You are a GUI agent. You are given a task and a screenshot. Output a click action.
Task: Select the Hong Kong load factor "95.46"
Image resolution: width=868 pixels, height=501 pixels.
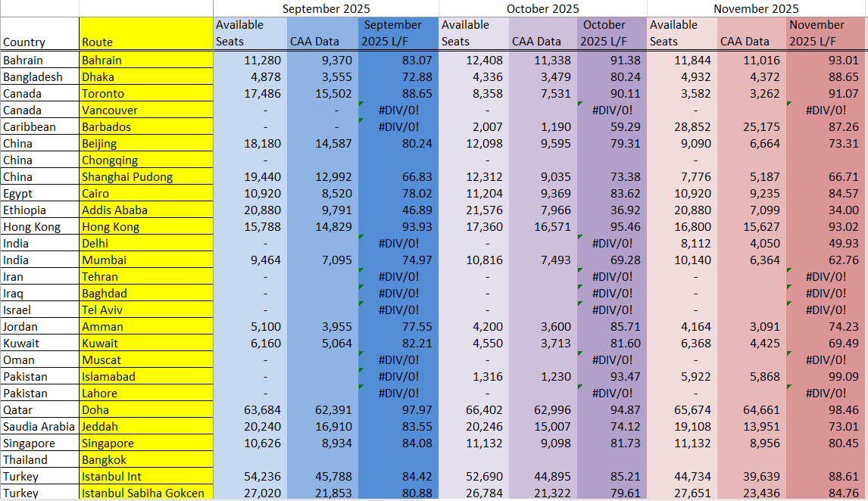[x=626, y=226]
